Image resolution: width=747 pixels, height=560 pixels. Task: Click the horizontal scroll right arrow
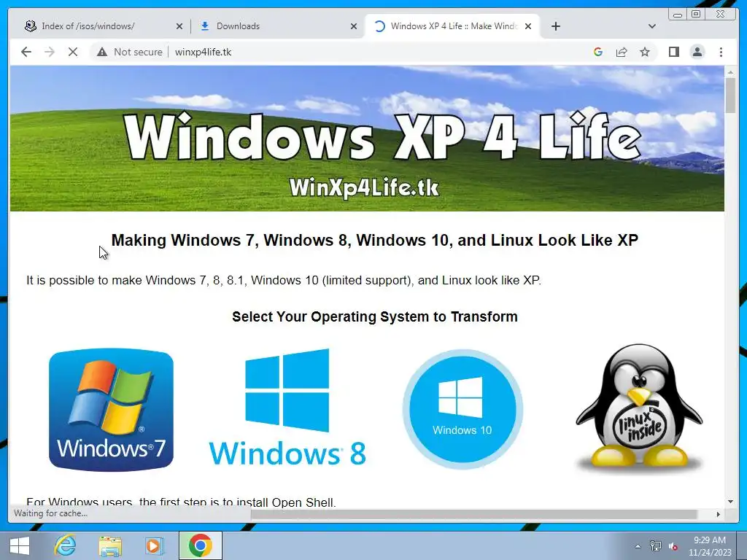(x=718, y=514)
